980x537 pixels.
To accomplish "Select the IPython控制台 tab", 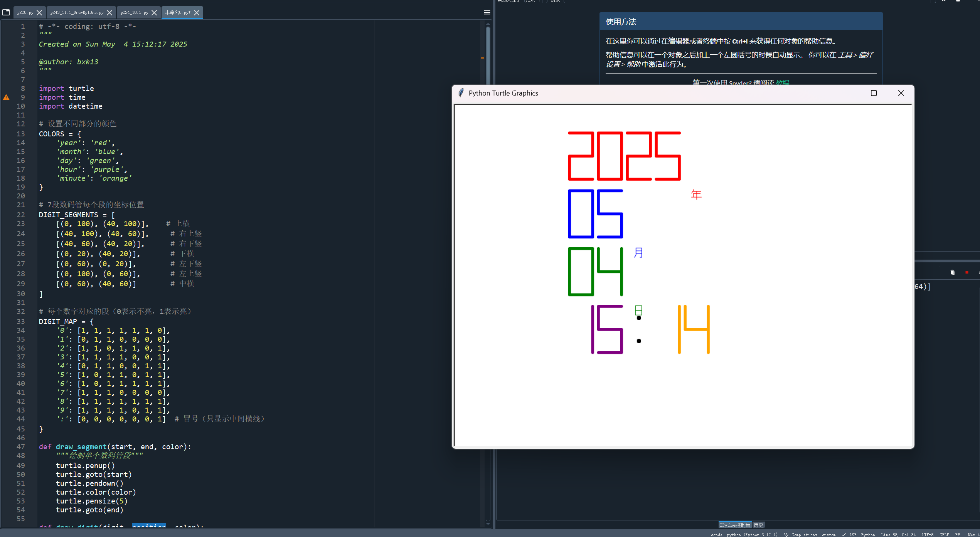I will 734,525.
